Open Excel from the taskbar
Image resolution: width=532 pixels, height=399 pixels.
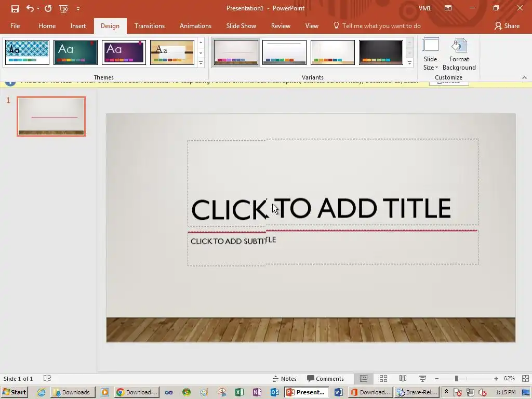(239, 392)
